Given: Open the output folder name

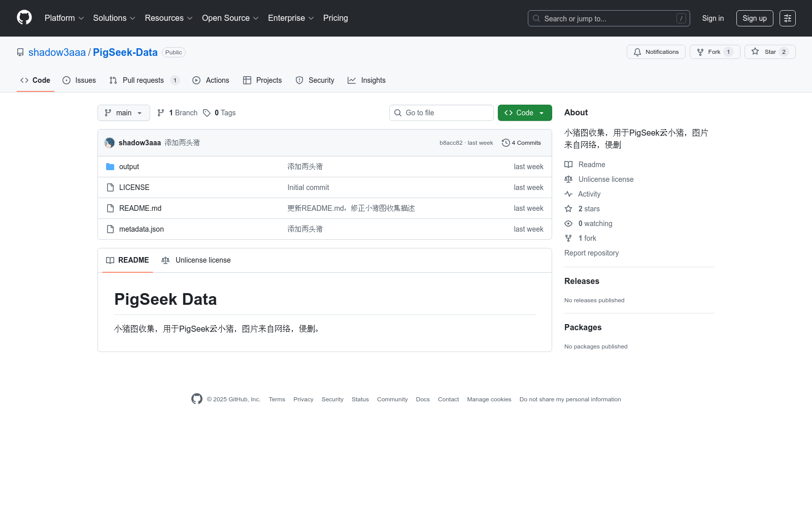Looking at the screenshot, I should [129, 167].
